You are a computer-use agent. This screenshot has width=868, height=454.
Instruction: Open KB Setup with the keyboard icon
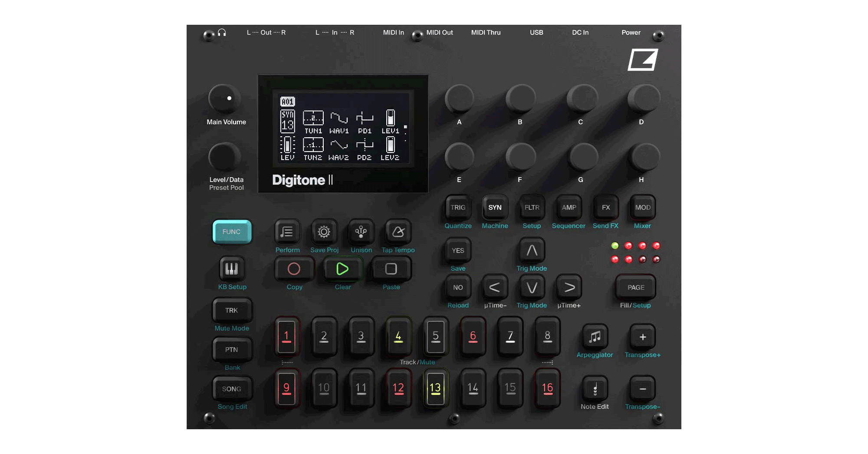point(232,269)
